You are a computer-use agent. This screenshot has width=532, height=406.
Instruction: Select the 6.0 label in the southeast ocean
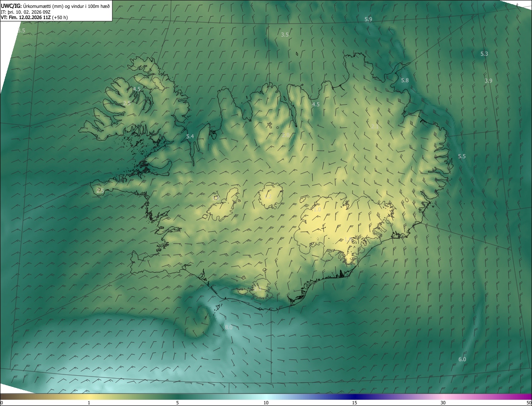click(462, 360)
